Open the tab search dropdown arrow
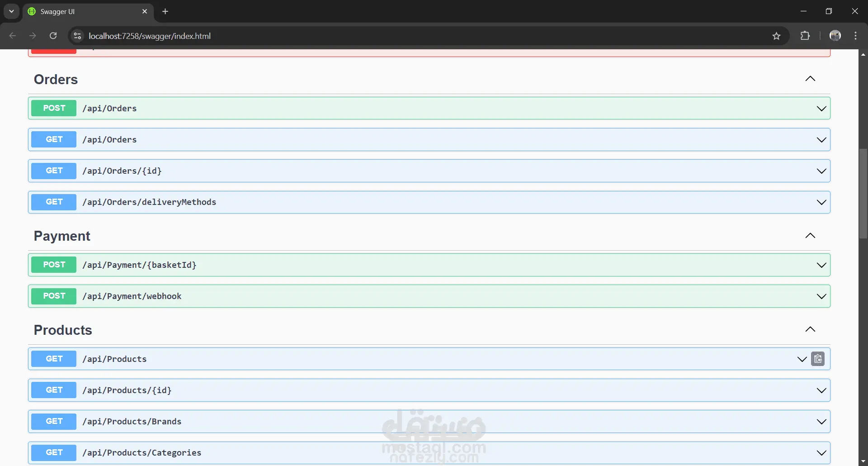The image size is (868, 466). pos(11,11)
